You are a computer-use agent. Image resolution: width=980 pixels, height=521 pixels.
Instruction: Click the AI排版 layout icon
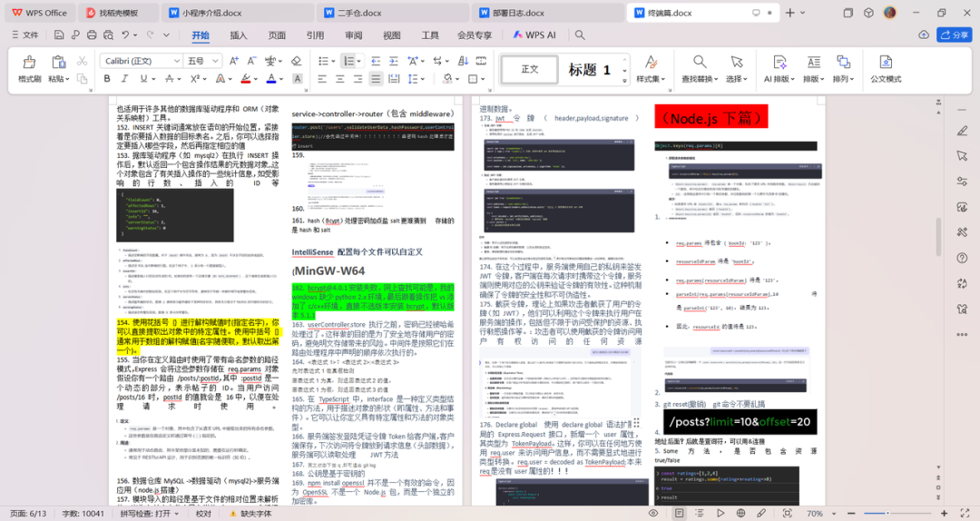pyautogui.click(x=779, y=62)
